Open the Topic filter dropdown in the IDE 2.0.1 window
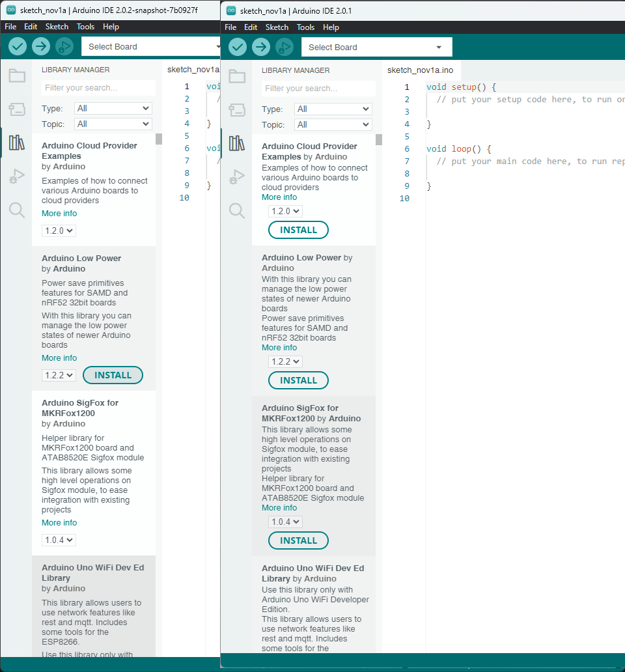Screen dimensions: 625x672 pos(333,125)
